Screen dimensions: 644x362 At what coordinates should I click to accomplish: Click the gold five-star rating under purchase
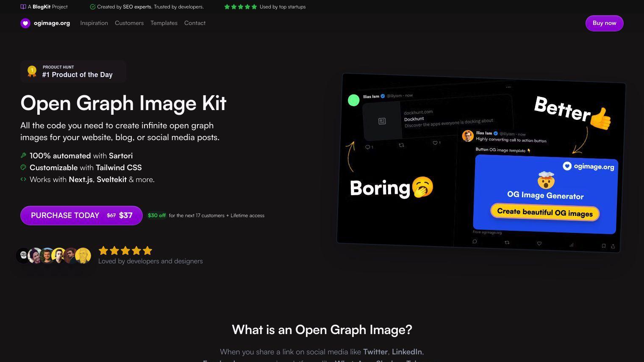125,251
